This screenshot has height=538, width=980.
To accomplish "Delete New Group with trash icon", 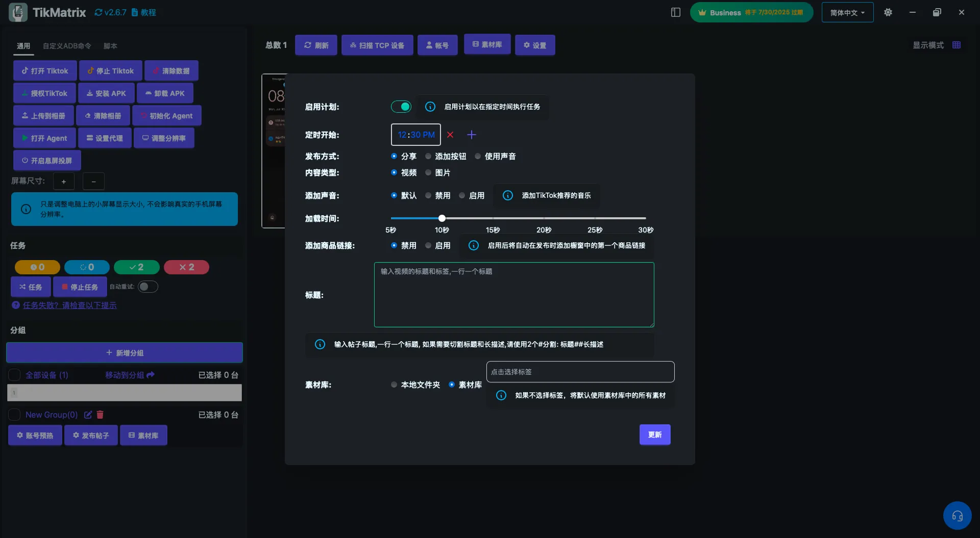I will [100, 415].
